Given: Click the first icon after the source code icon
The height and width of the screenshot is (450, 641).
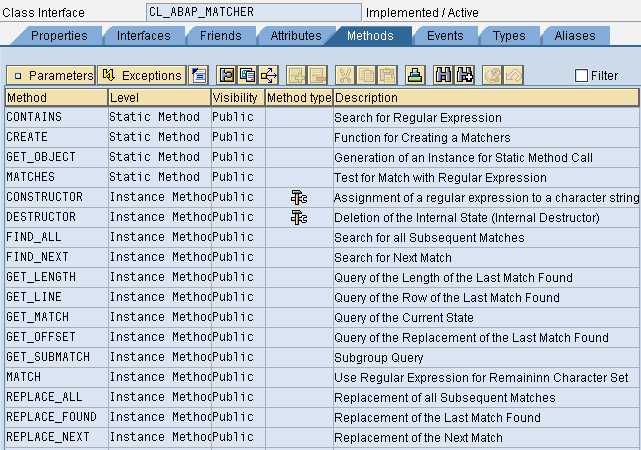Looking at the screenshot, I should coord(226,75).
